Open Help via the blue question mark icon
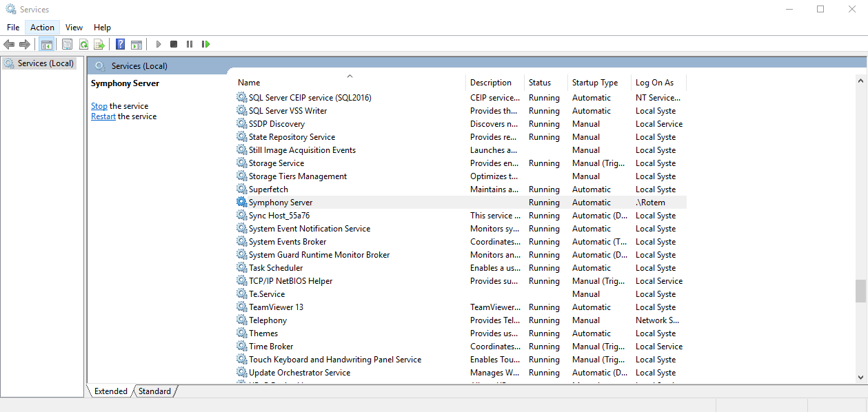The width and height of the screenshot is (868, 412). (x=120, y=44)
